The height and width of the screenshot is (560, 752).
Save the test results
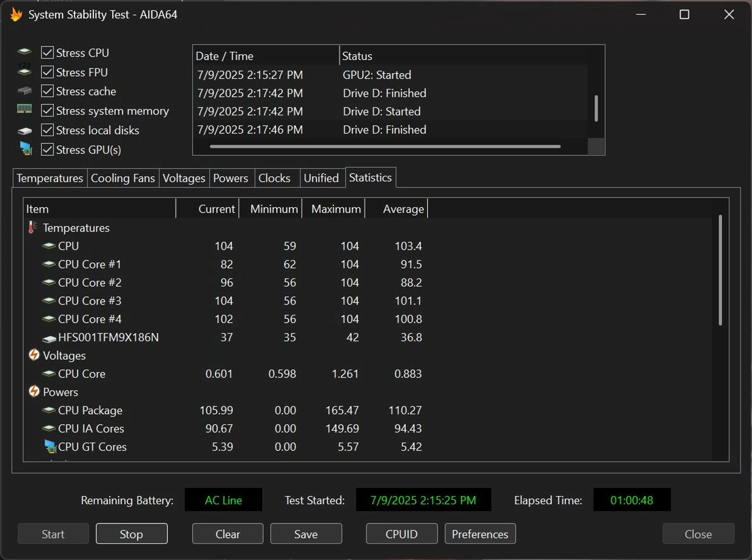tap(306, 534)
